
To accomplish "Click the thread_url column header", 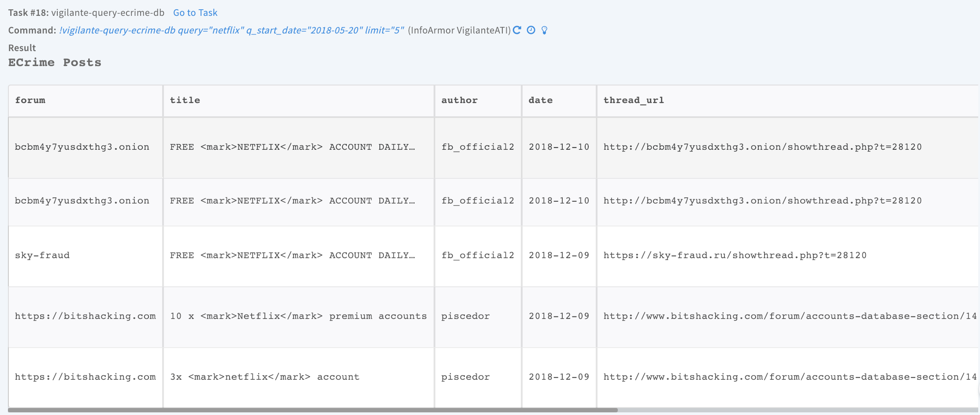I will tap(633, 100).
